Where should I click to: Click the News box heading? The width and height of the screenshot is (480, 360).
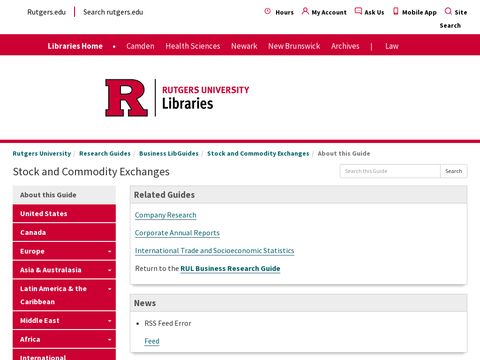coord(145,303)
